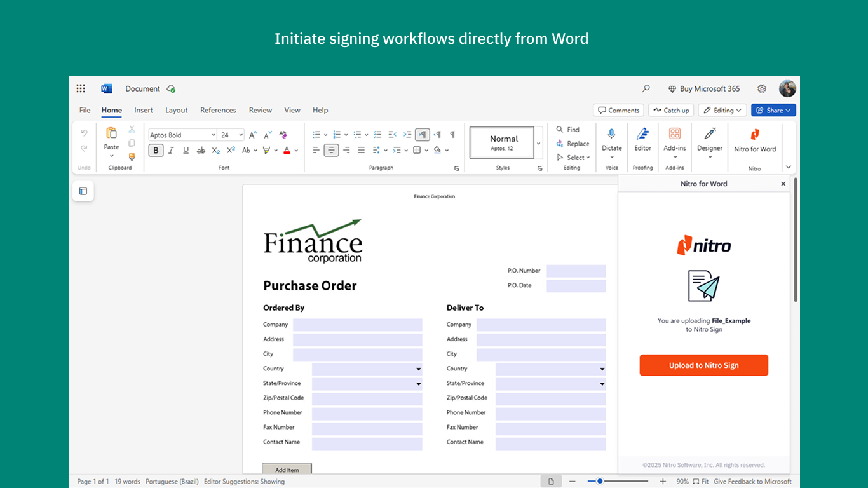This screenshot has width=868, height=488.
Task: Switch to the Layout tab
Action: pyautogui.click(x=177, y=110)
